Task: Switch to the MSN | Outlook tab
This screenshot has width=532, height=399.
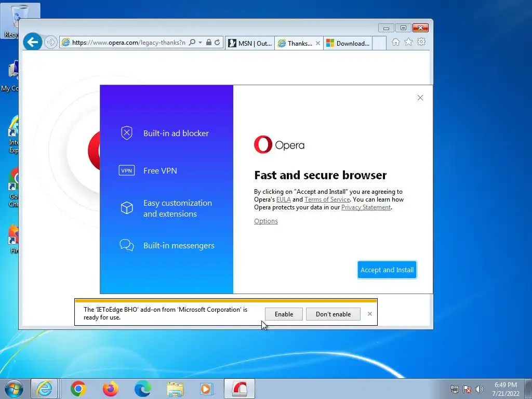Action: coord(250,43)
